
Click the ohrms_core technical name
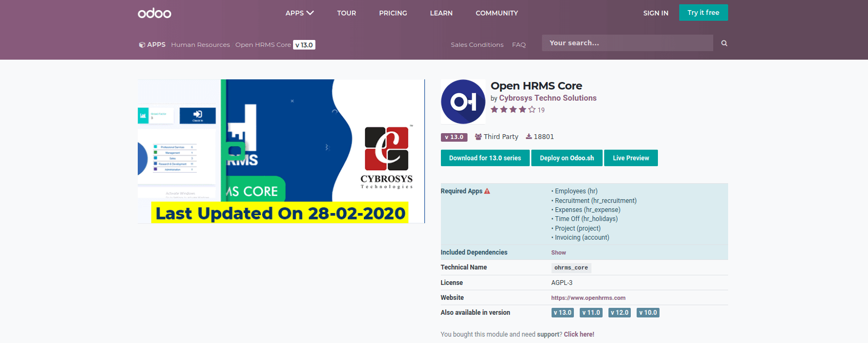tap(571, 268)
